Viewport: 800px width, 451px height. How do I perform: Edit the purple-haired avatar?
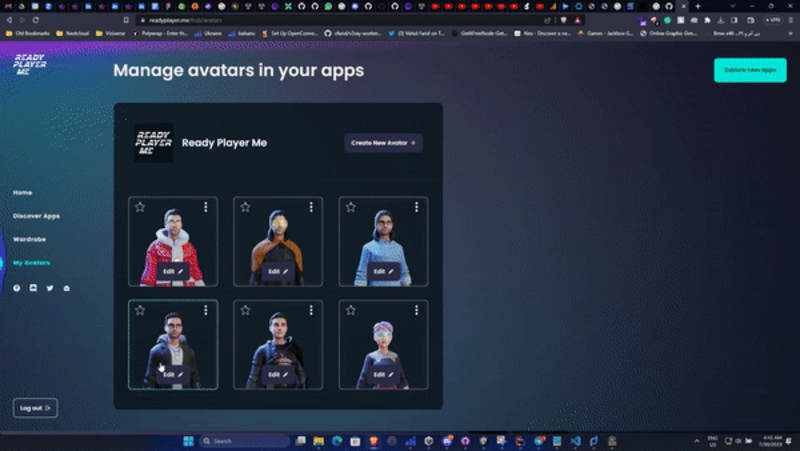coord(383,374)
